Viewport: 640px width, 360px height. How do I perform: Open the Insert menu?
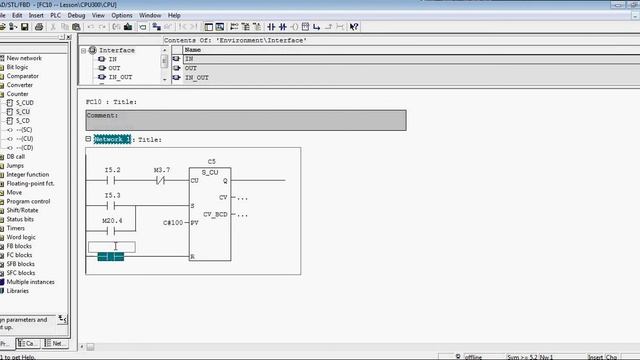pos(36,15)
